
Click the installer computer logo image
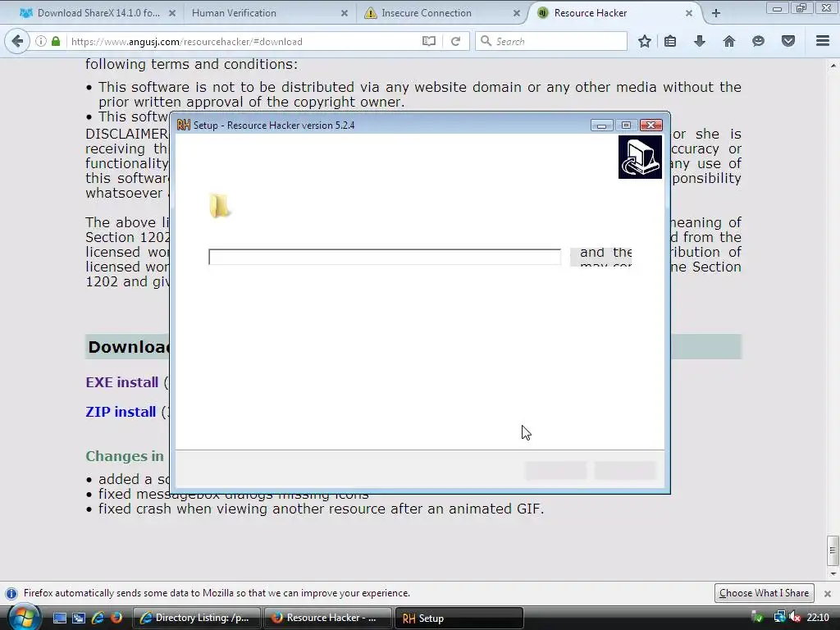(640, 157)
